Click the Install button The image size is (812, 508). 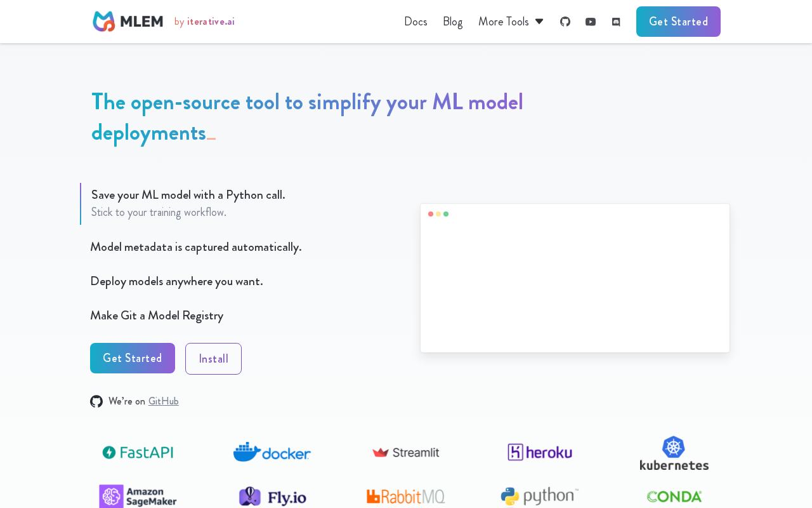pos(213,359)
